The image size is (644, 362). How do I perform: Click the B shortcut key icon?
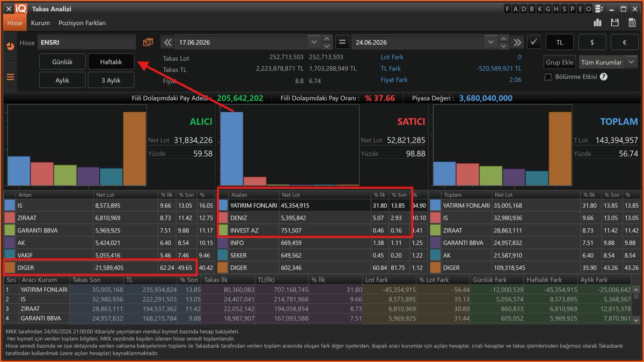pyautogui.click(x=532, y=9)
